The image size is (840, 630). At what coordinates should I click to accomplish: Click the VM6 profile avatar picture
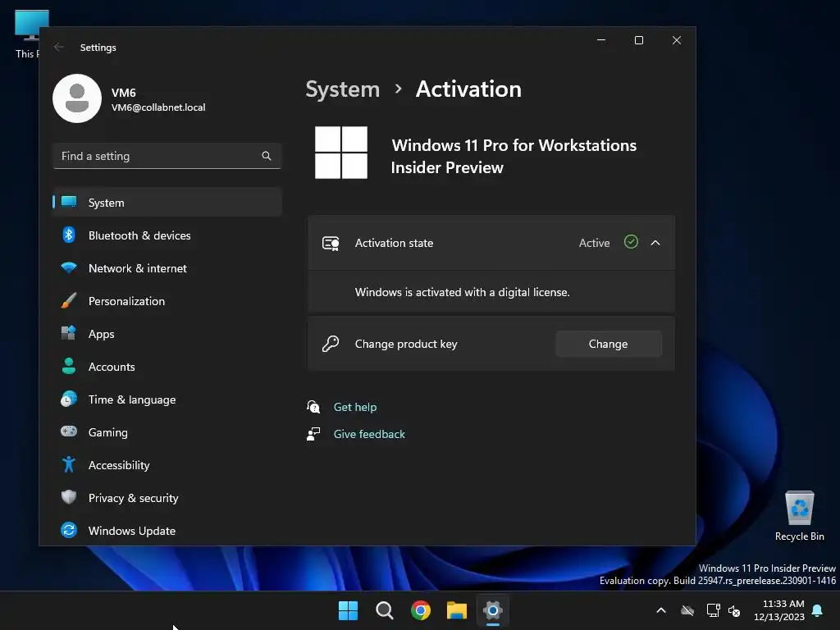[77, 98]
